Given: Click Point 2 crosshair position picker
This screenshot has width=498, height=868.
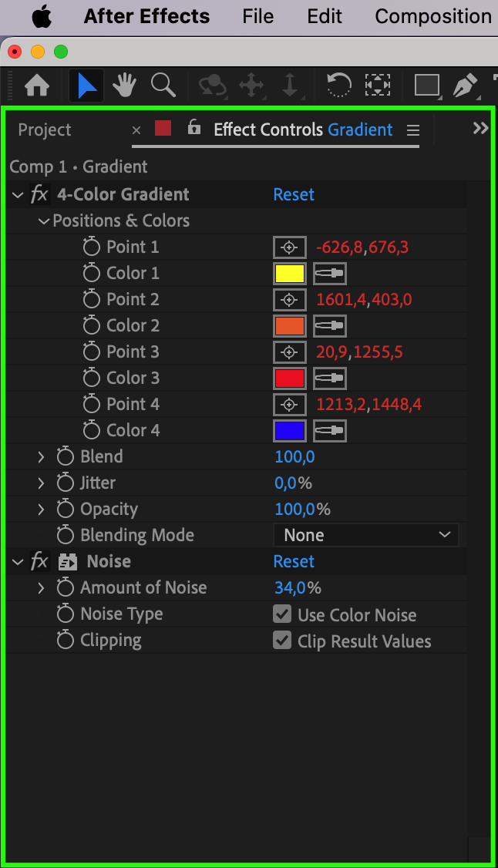Looking at the screenshot, I should click(289, 300).
